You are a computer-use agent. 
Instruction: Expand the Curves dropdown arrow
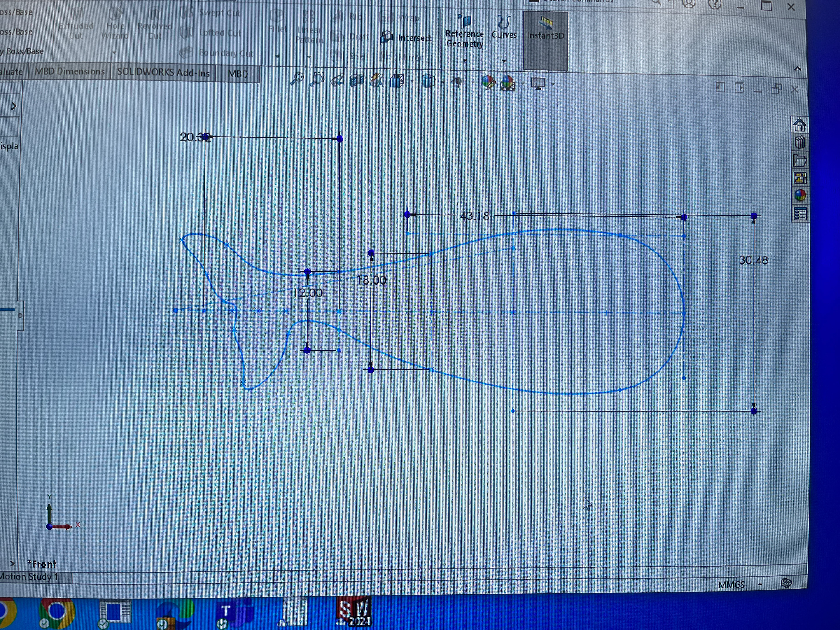[x=504, y=61]
